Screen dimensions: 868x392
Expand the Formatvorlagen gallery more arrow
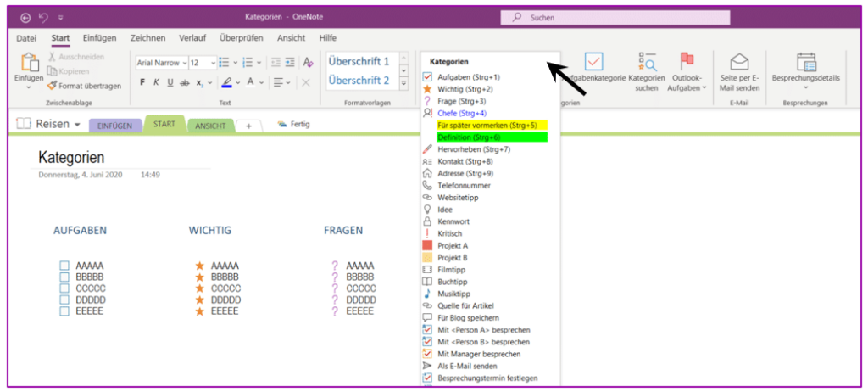404,82
